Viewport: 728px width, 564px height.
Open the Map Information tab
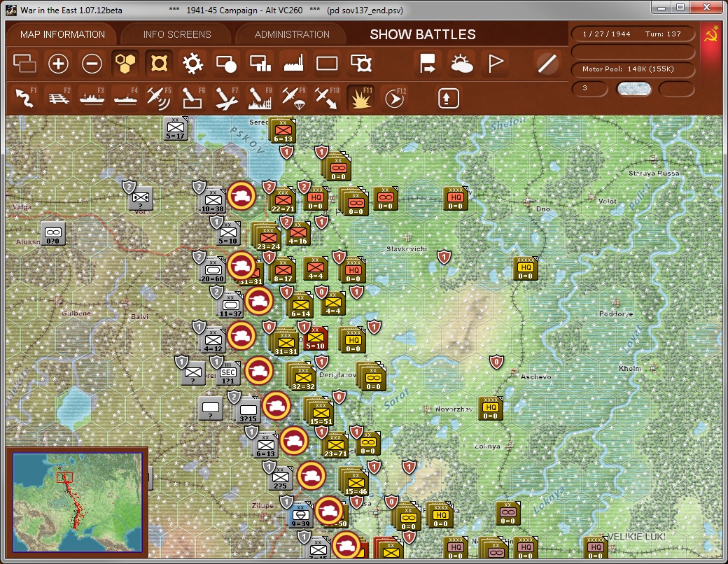[63, 34]
